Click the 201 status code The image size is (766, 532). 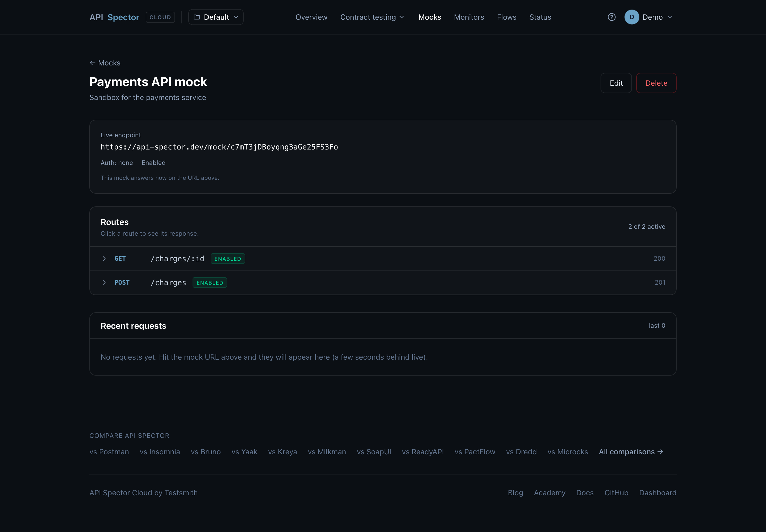[660, 283]
